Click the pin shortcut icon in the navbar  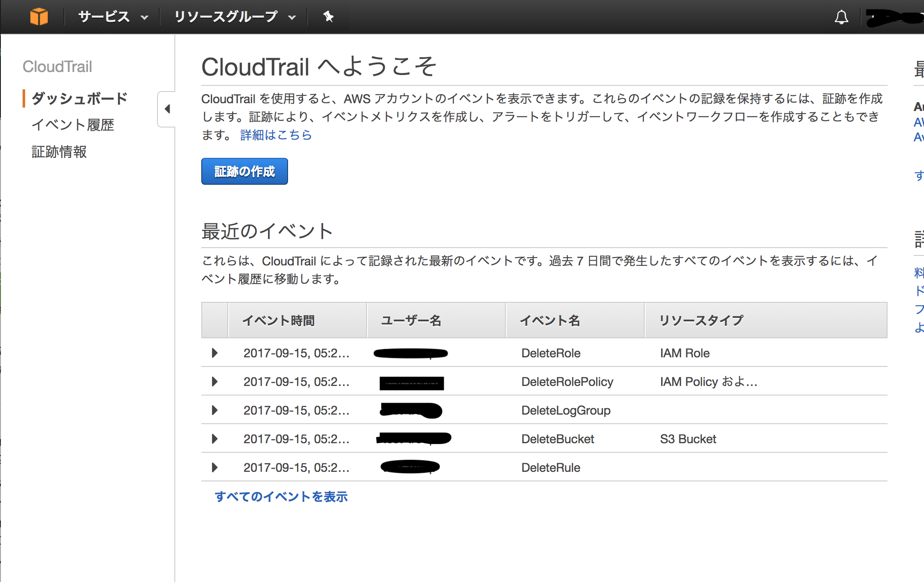(328, 16)
